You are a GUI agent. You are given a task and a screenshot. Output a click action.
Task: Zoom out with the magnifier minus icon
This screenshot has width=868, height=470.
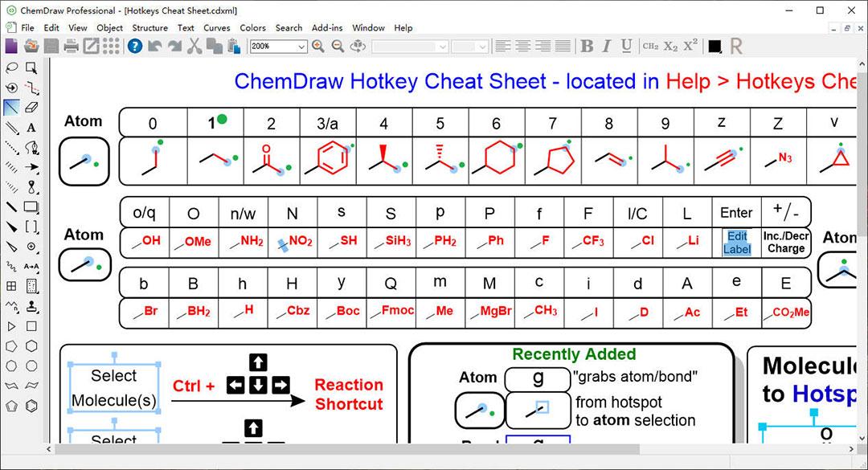tap(338, 46)
